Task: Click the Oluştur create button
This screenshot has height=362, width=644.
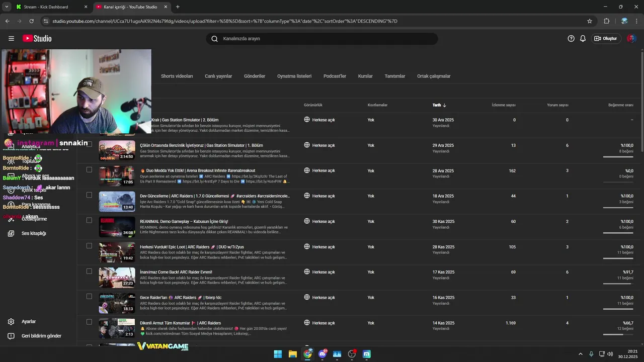Action: pos(606,38)
